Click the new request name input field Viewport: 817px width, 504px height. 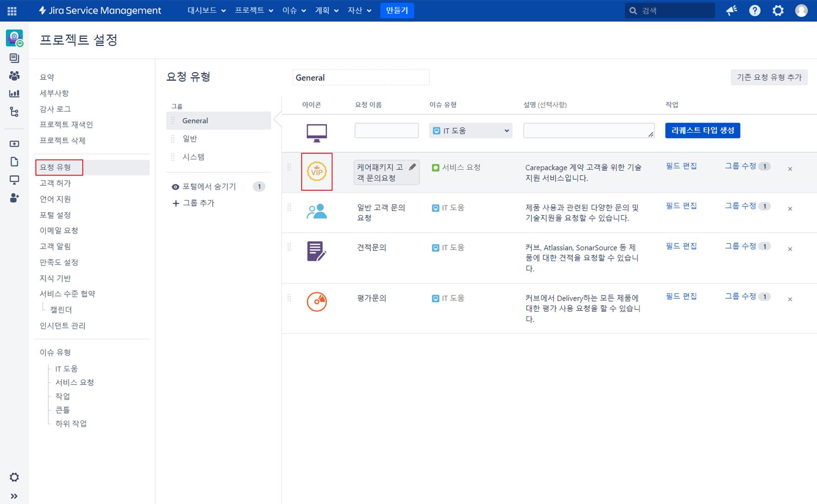tap(386, 131)
